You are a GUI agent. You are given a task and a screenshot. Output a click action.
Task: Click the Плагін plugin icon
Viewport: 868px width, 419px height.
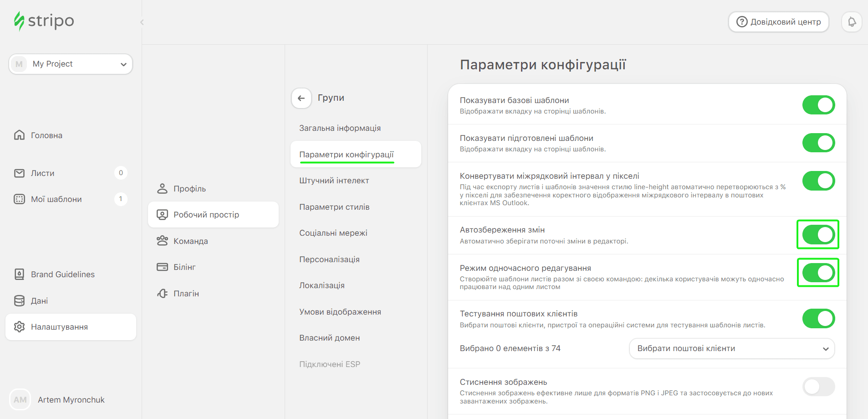162,294
